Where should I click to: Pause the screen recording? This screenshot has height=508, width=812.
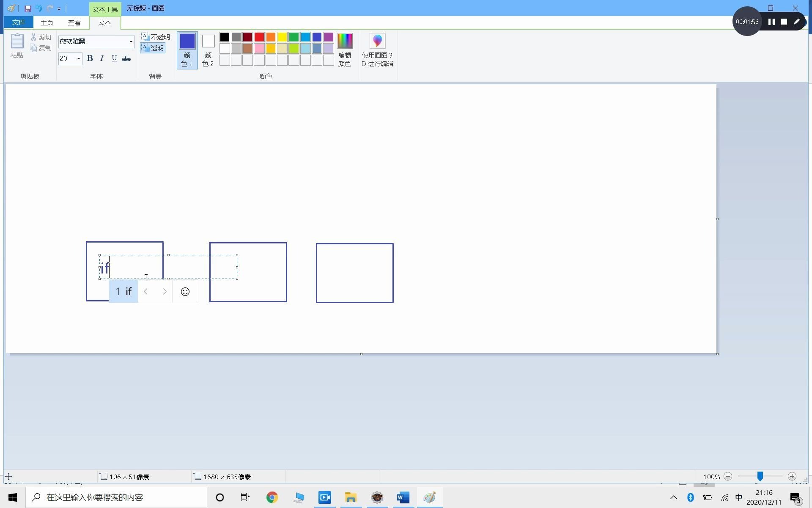tap(771, 22)
